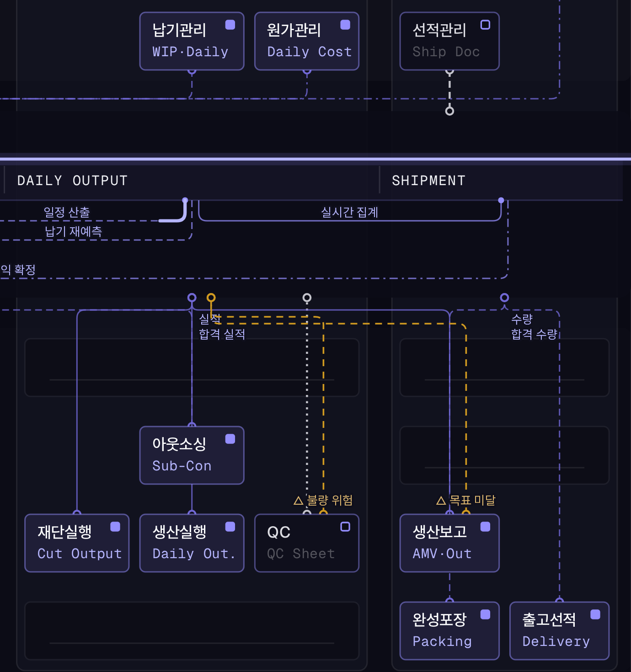
Task: Open the 원가관리 Daily Cost node
Action: point(306,41)
